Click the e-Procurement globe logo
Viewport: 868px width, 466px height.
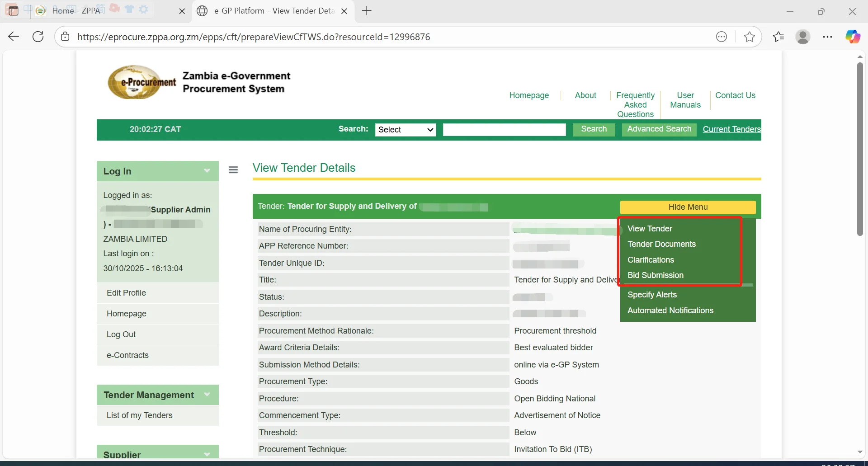142,82
